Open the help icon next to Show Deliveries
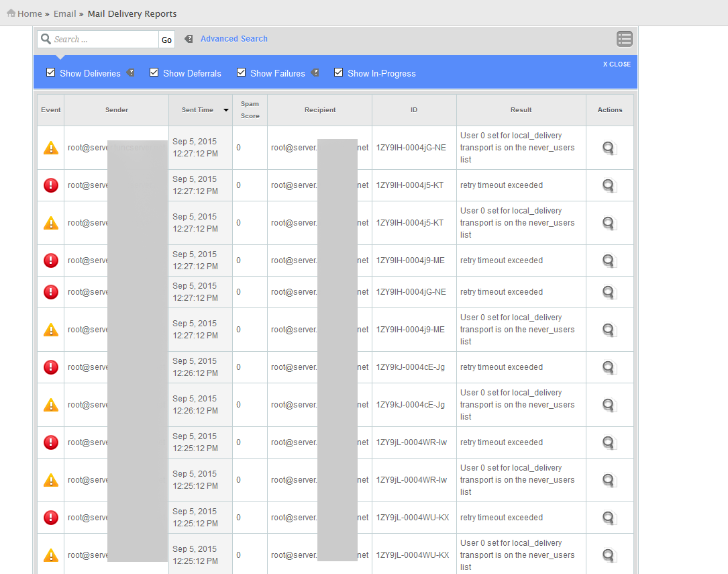The width and height of the screenshot is (728, 574). point(131,73)
